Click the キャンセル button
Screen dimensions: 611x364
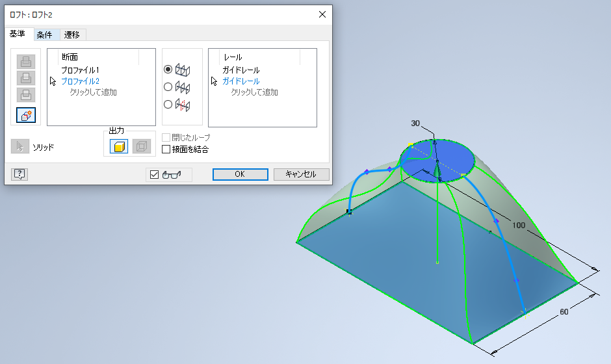tap(301, 174)
